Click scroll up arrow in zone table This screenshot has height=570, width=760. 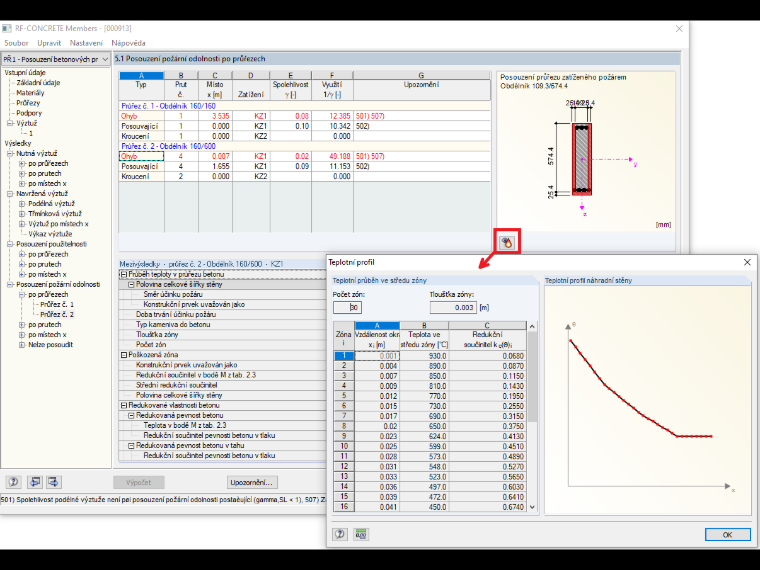click(x=532, y=326)
